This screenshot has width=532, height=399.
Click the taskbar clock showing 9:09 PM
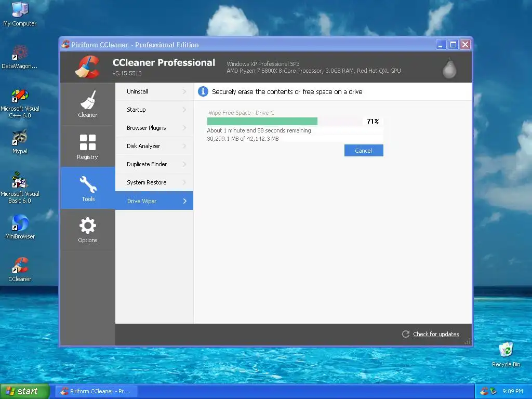point(513,391)
